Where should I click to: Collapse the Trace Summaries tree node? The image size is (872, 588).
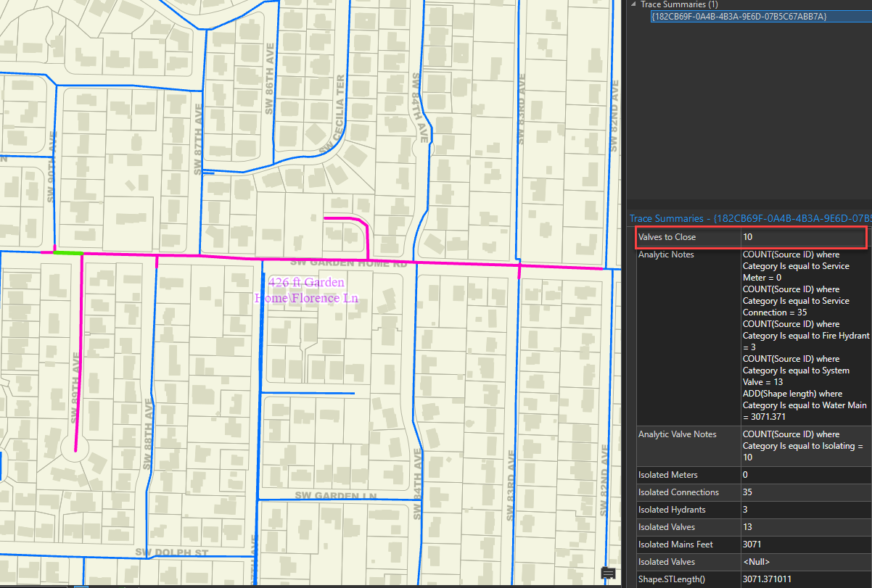click(634, 4)
